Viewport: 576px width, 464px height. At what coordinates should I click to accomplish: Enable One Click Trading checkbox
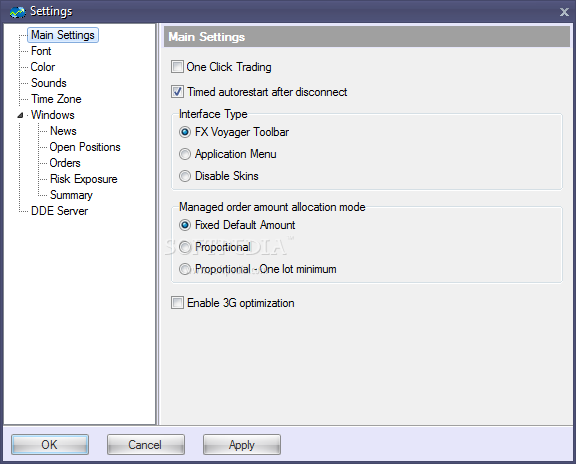[177, 67]
